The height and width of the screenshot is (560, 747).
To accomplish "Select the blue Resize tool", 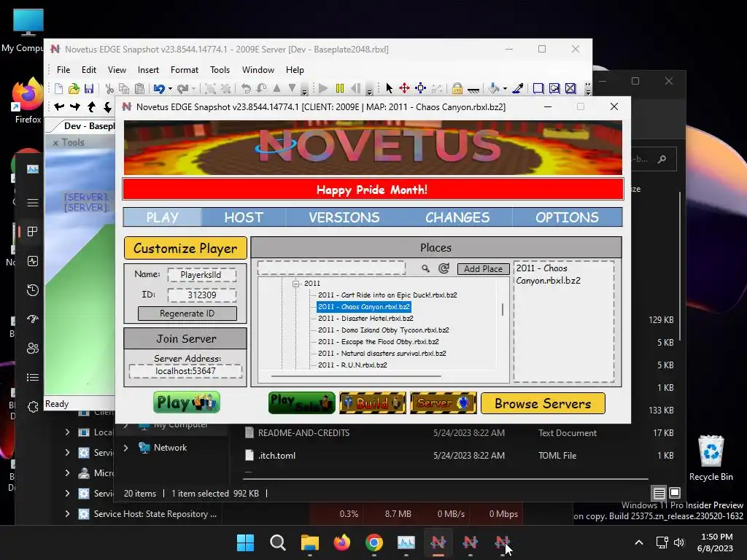I will 420,88.
